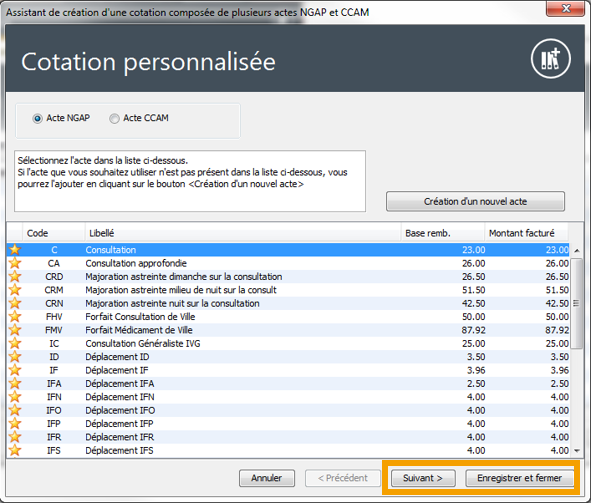The width and height of the screenshot is (591, 503).
Task: Sort by the Libellé column header
Action: (x=243, y=233)
